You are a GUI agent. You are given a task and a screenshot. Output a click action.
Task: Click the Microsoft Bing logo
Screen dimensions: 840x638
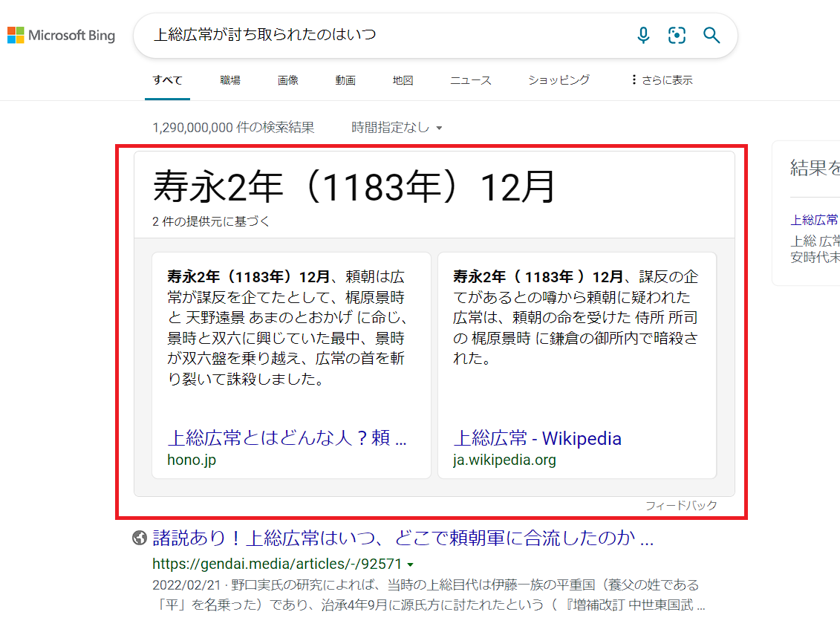(61, 36)
